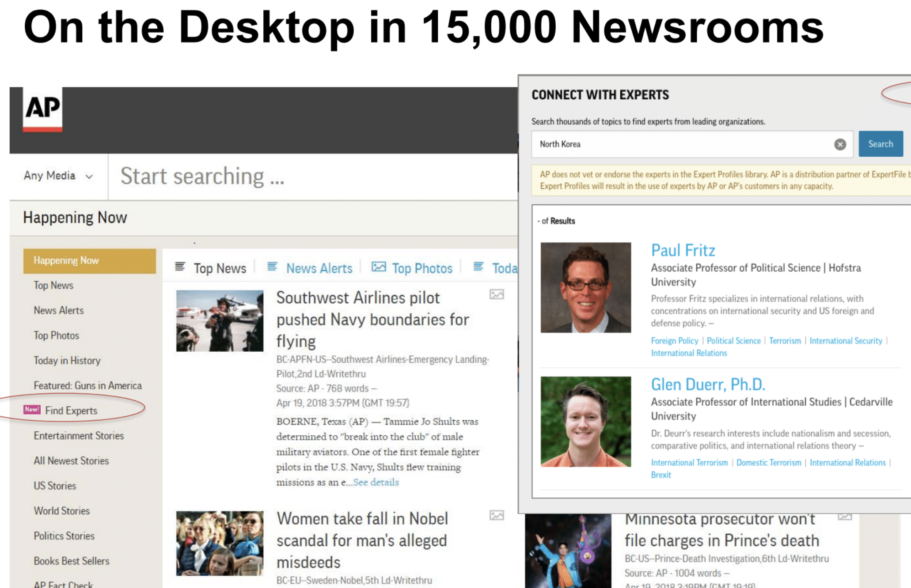Open World Stories in sidebar

pyautogui.click(x=62, y=511)
